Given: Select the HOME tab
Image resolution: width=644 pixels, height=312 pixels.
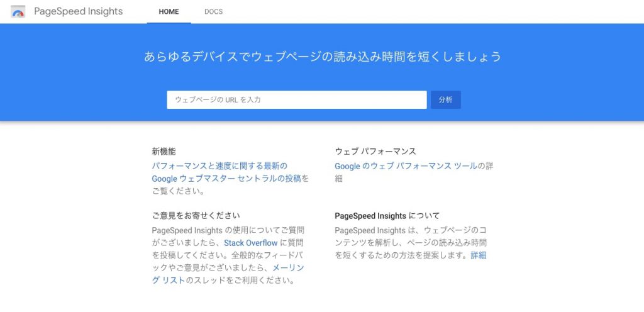Looking at the screenshot, I should (169, 12).
